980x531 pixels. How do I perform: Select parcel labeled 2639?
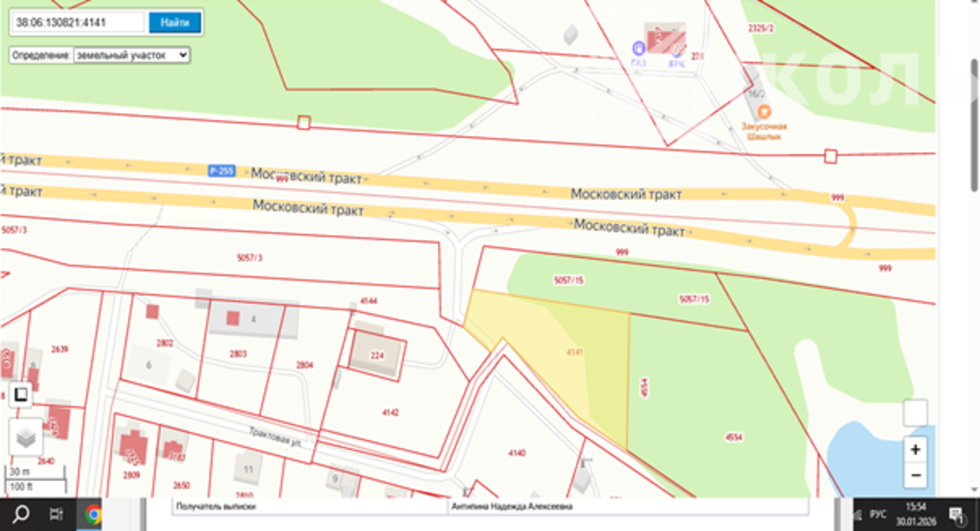pos(60,349)
